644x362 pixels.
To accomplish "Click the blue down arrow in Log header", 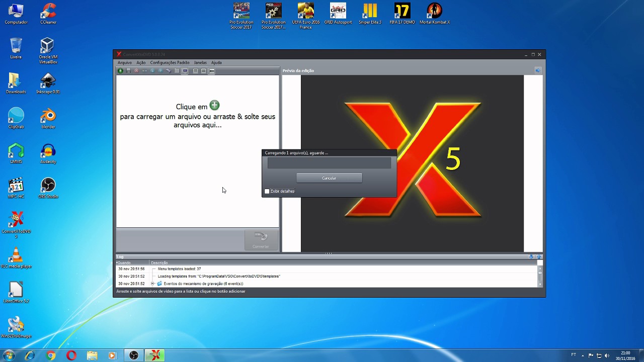I will [531, 256].
